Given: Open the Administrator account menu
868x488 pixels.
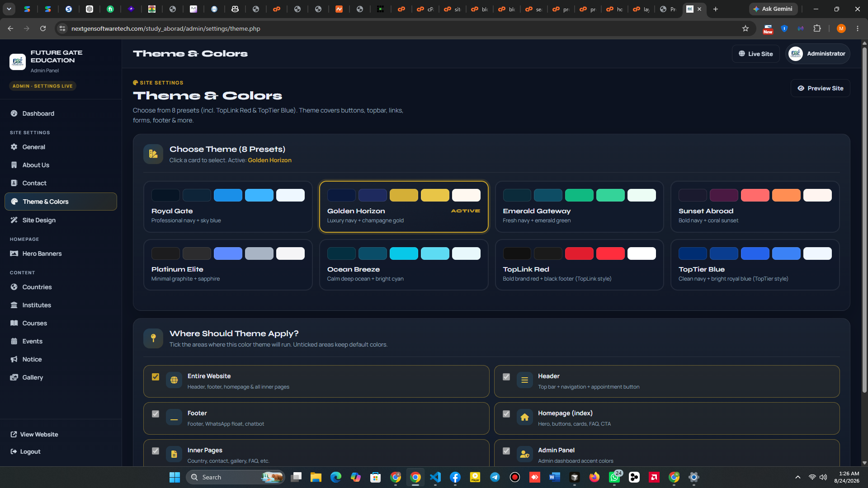Looking at the screenshot, I should pos(817,54).
